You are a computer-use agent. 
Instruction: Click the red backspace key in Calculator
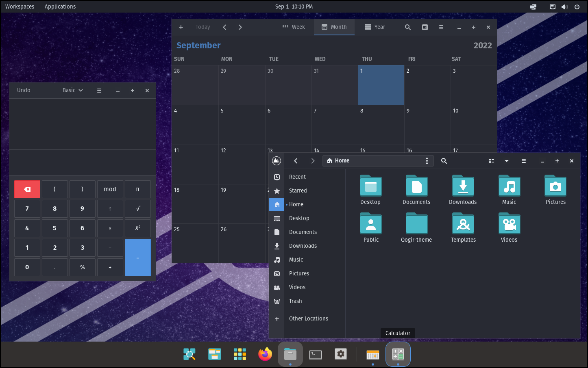coord(27,189)
